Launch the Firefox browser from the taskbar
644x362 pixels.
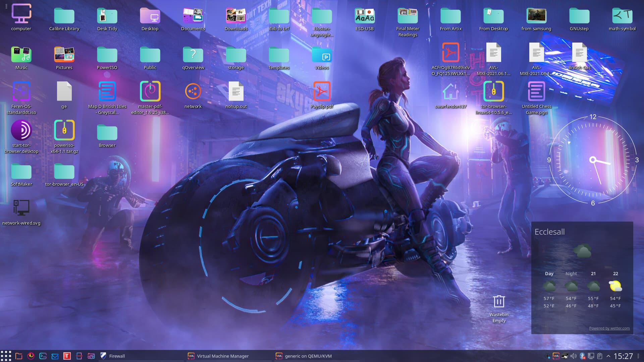pyautogui.click(x=31, y=356)
